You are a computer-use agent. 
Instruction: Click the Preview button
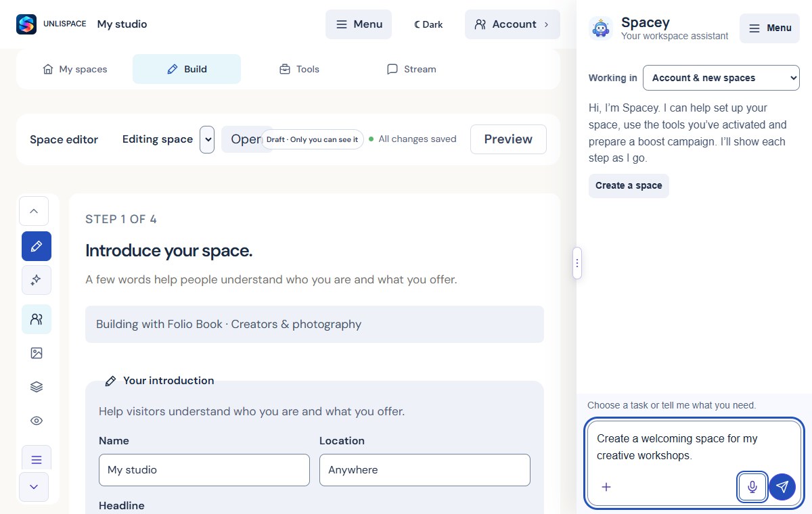pos(508,139)
